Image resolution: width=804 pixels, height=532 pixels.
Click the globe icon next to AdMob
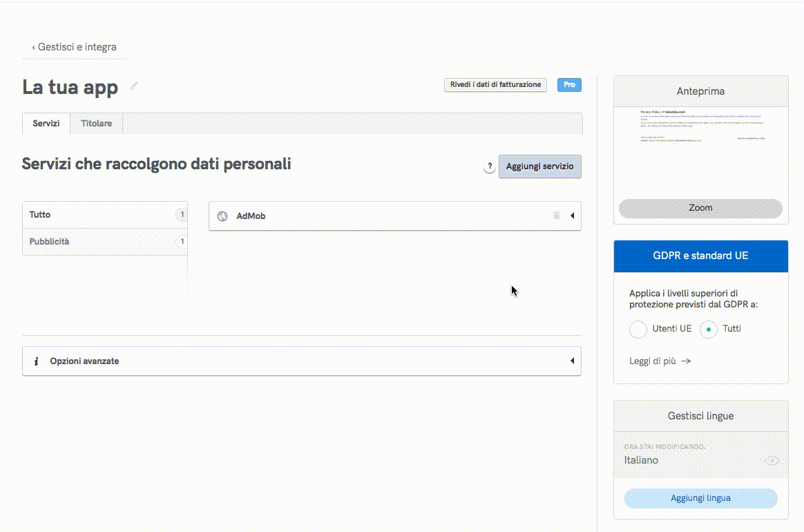tap(222, 216)
